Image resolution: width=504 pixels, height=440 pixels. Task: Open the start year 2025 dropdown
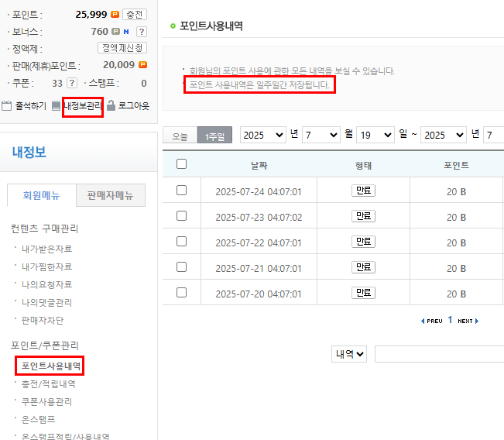pos(263,135)
